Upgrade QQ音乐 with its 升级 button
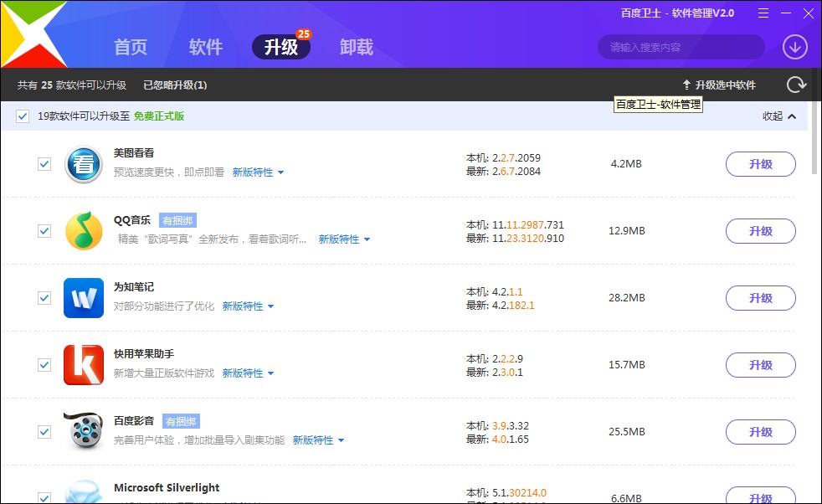 click(761, 231)
